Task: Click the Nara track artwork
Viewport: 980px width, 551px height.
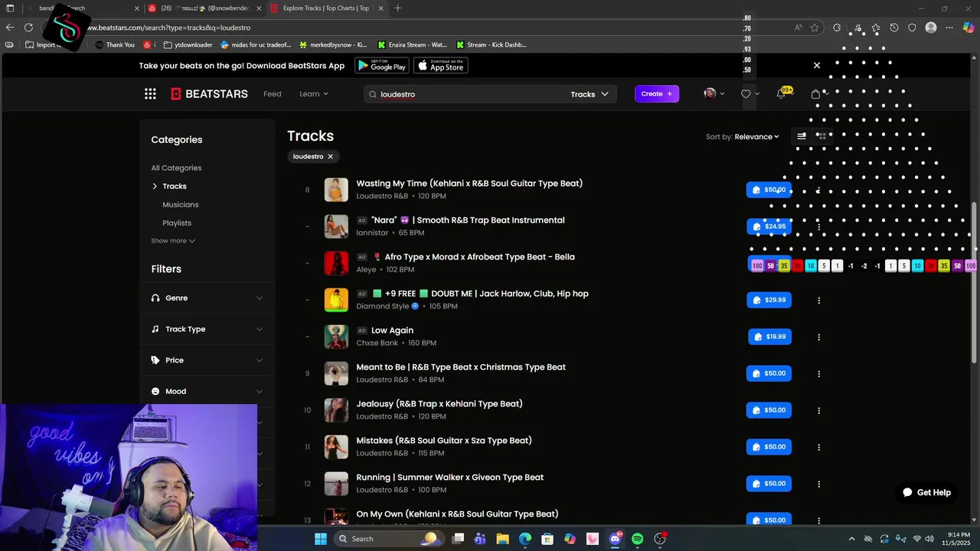Action: pyautogui.click(x=336, y=227)
